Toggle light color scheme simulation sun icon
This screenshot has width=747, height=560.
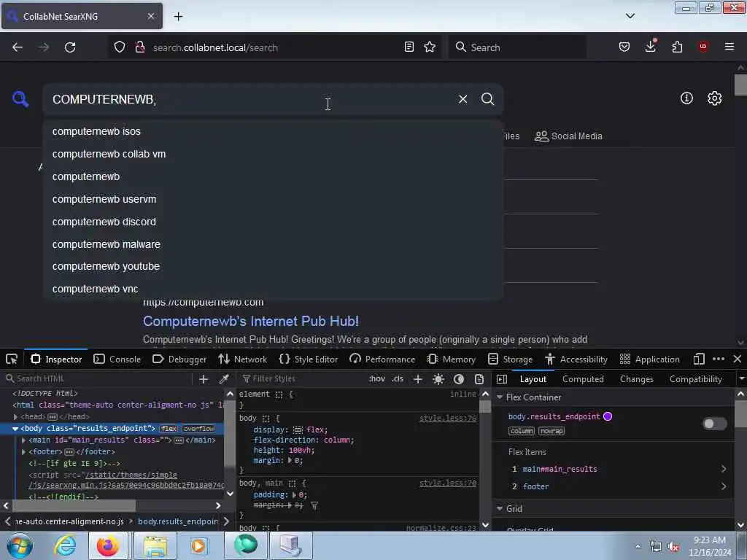[438, 379]
